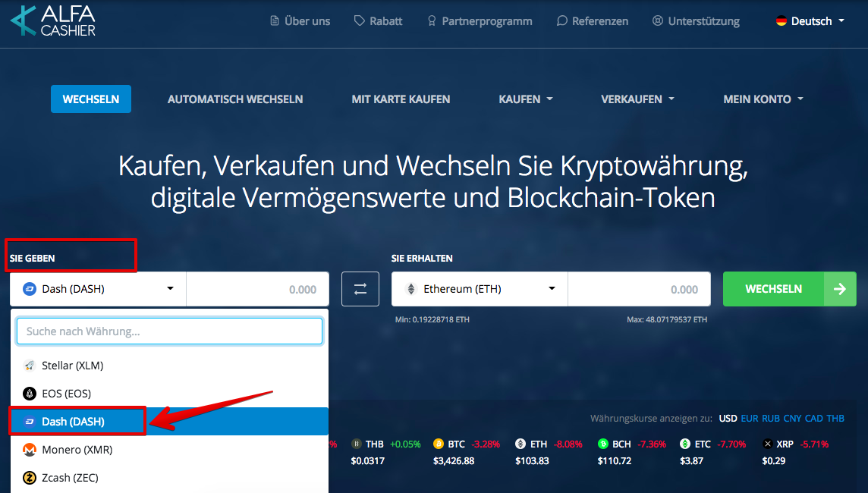Click the German flag icon
The width and height of the screenshot is (868, 493).
tap(781, 21)
